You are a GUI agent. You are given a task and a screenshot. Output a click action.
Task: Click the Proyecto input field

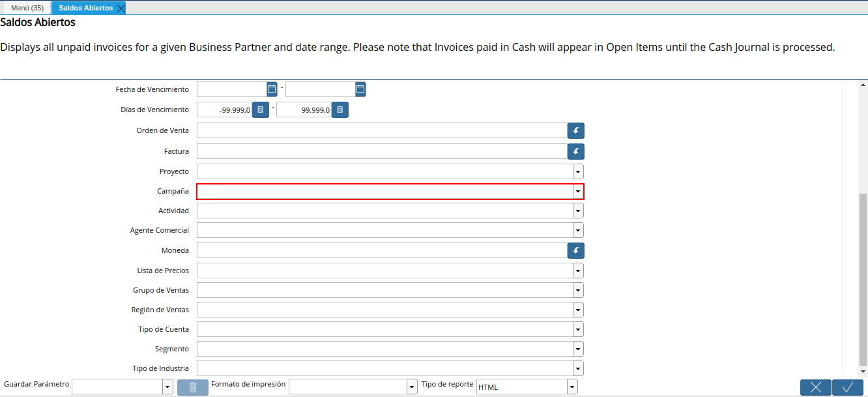coord(385,171)
